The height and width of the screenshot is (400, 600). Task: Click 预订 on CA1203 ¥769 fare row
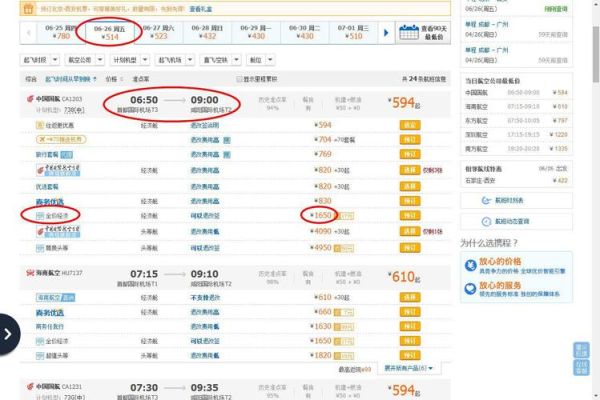(x=410, y=154)
